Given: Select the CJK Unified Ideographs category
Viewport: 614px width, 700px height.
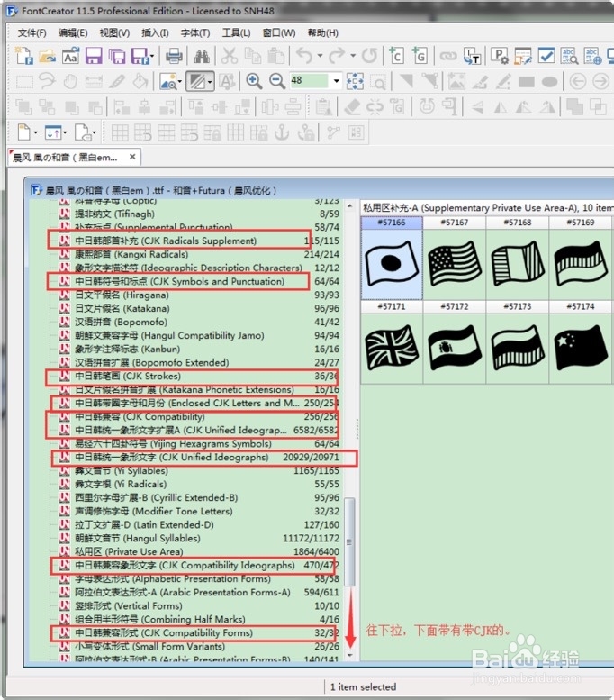Looking at the screenshot, I should tap(199, 457).
